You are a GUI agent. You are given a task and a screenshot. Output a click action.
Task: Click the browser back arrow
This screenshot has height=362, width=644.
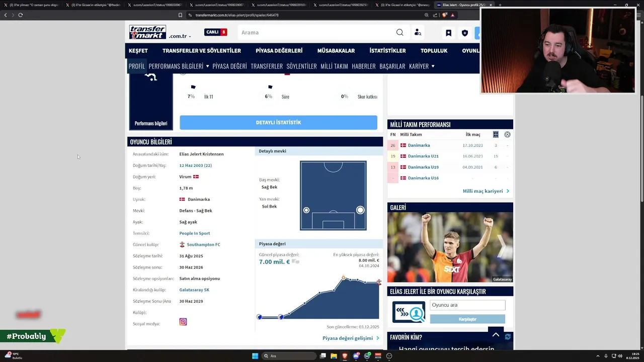point(6,15)
